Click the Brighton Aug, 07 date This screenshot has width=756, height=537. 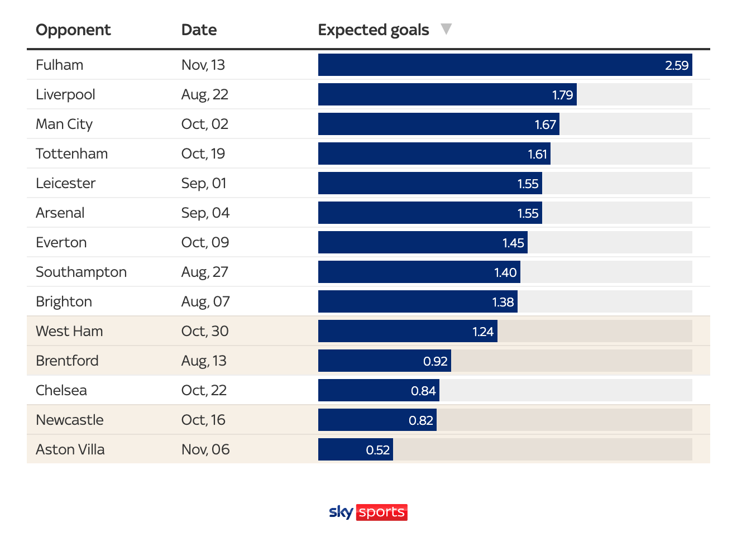click(x=205, y=301)
